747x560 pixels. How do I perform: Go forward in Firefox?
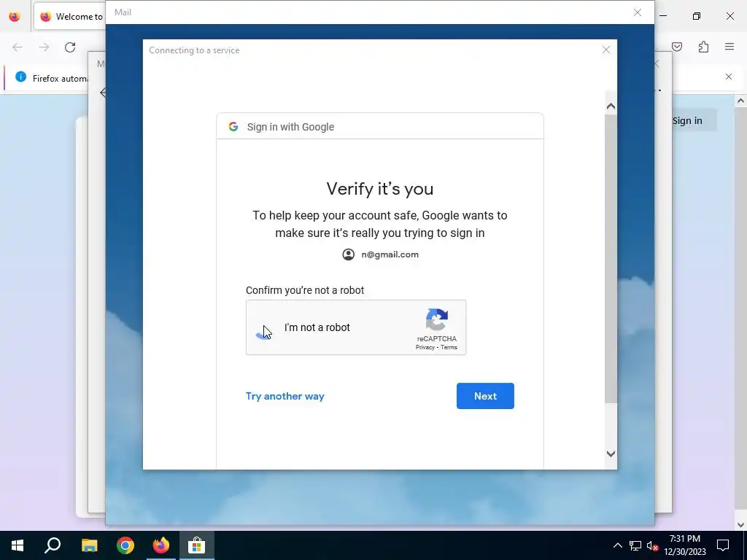tap(44, 47)
